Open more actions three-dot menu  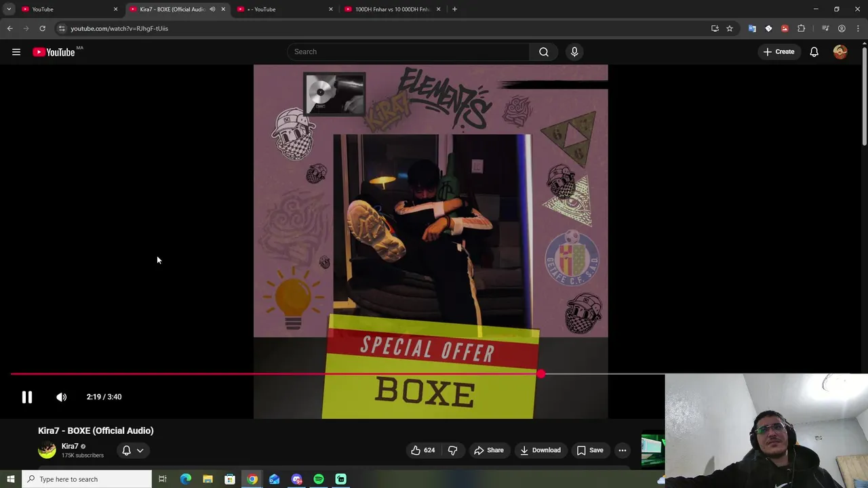(622, 450)
